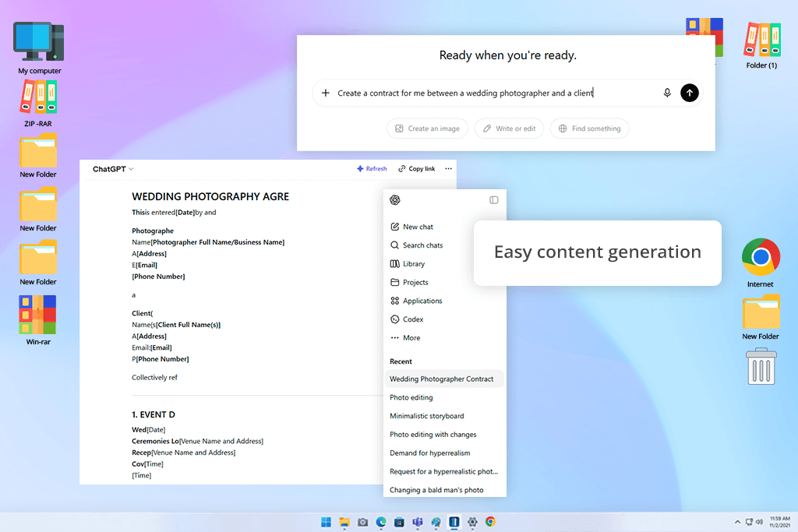Click the WEDDING PHOTOGRAPHY AGRE heading
This screenshot has height=532, width=798.
coord(210,197)
